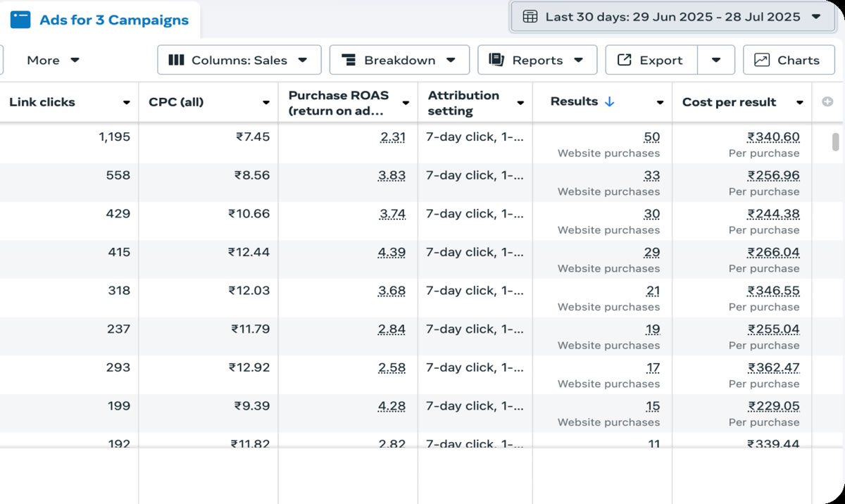
Task: Click the 3.68 Purchase ROAS value
Action: point(392,291)
